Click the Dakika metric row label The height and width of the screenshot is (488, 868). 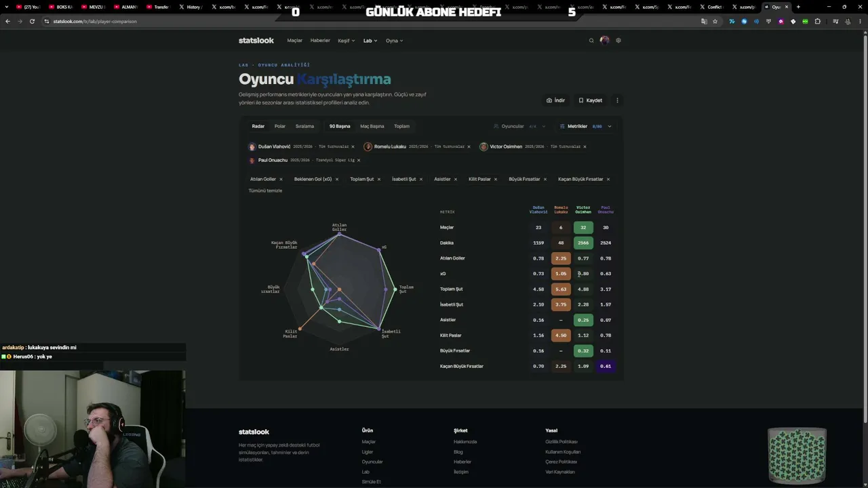click(x=447, y=243)
